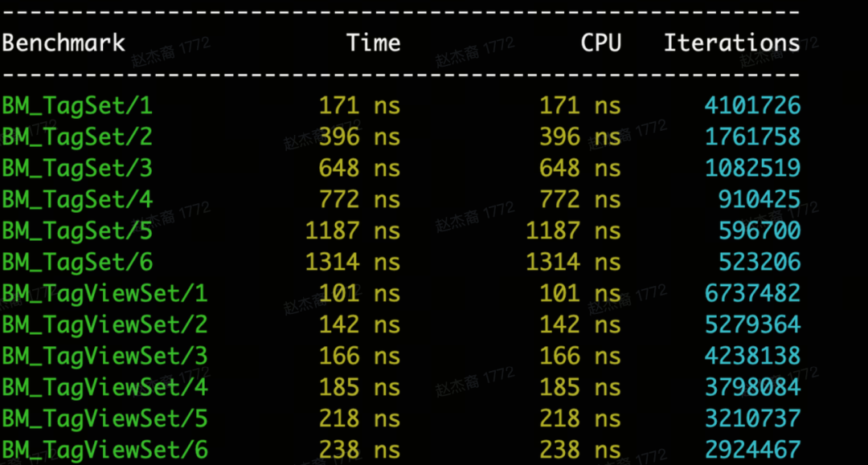Select the benchmark name BM_TagSet/3

[77, 168]
